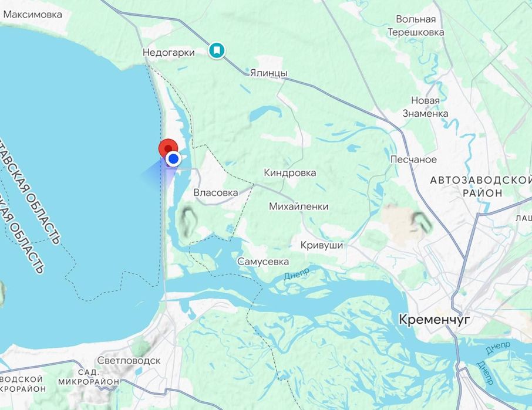Viewport: 532px width, 410px height.
Task: Click the Светловодск city label
Action: coord(129,361)
